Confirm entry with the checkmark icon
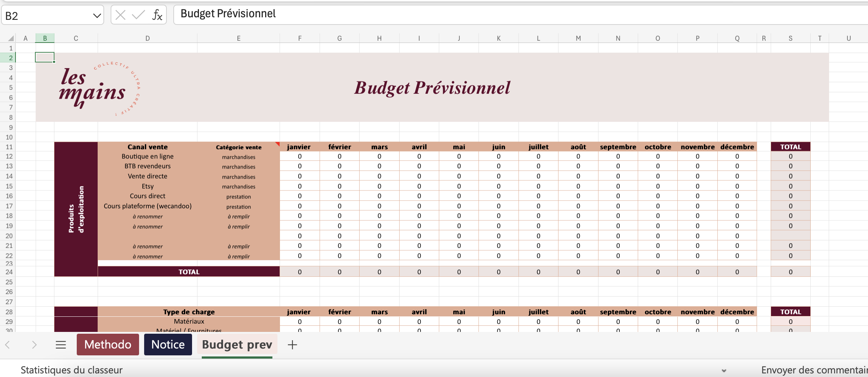 138,15
